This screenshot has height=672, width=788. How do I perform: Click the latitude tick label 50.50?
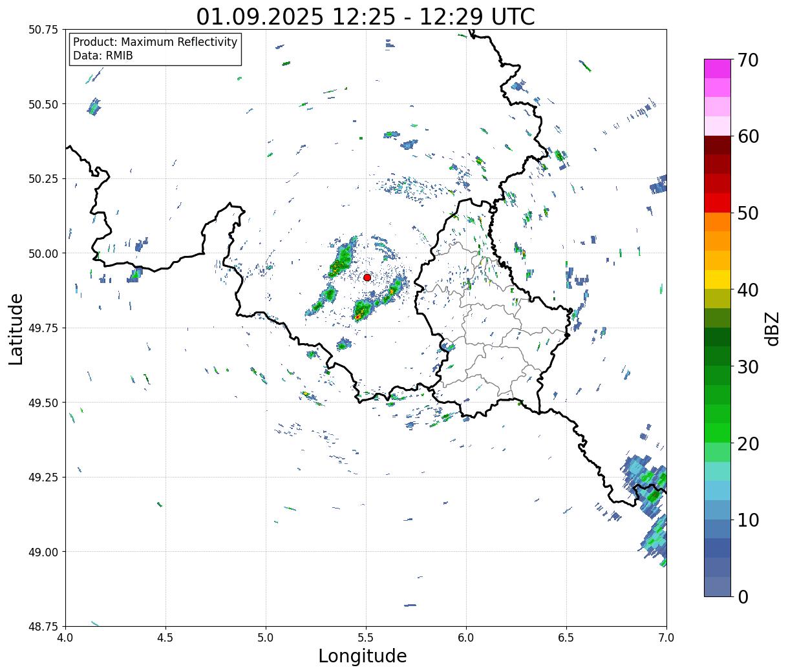[43, 104]
